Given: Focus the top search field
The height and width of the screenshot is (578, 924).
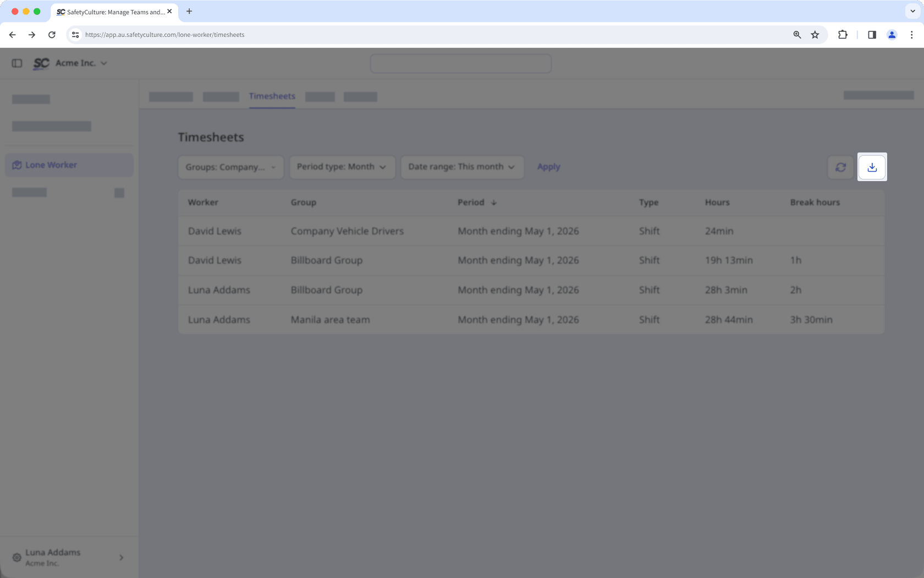Looking at the screenshot, I should tap(461, 63).
